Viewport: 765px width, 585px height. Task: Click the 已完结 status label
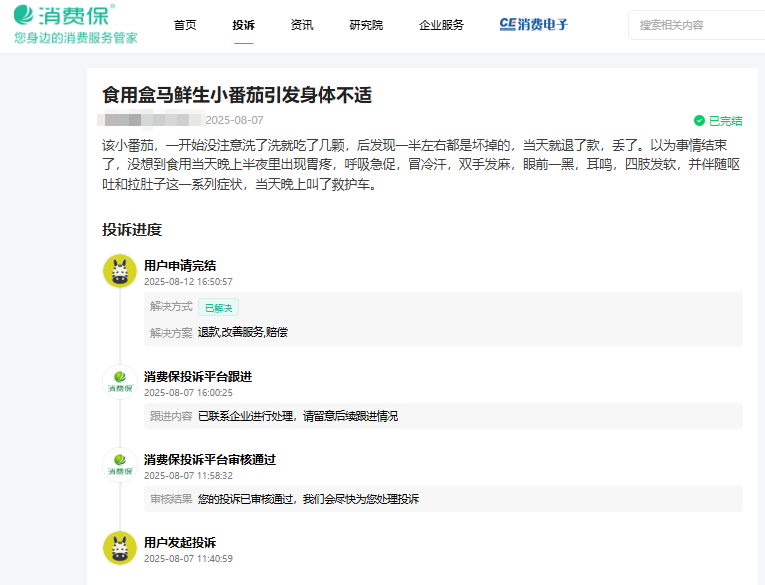725,121
